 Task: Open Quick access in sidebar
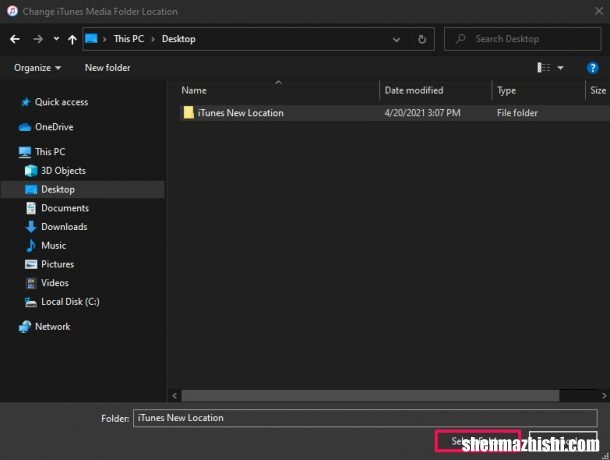(54, 102)
